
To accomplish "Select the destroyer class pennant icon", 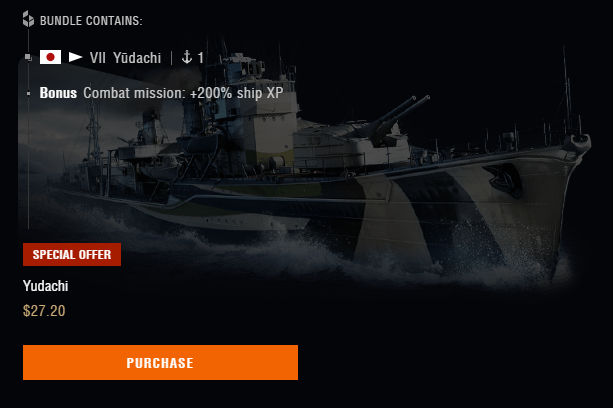I will click(75, 57).
